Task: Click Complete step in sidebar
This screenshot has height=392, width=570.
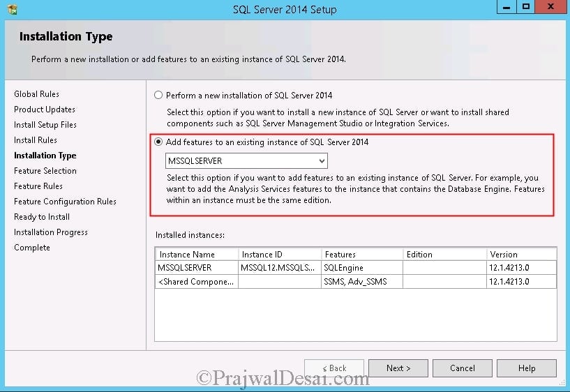Action: pyautogui.click(x=32, y=248)
